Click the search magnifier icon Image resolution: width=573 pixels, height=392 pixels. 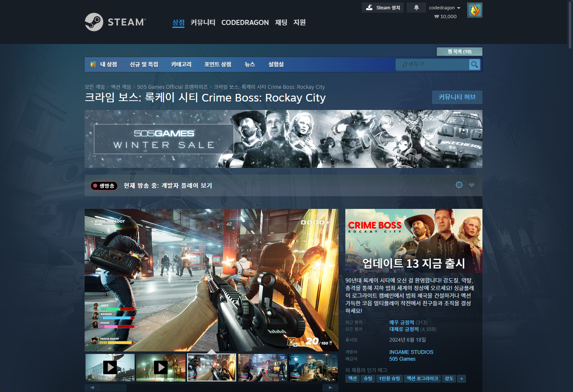[x=474, y=64]
